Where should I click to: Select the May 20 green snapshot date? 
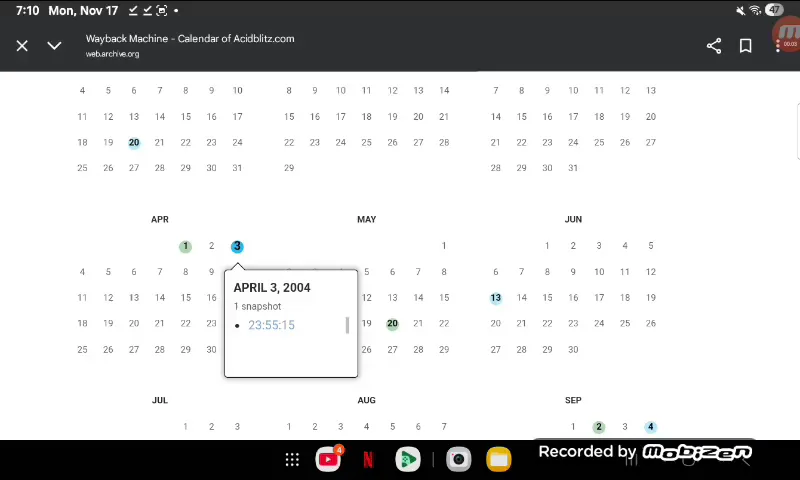(x=392, y=323)
